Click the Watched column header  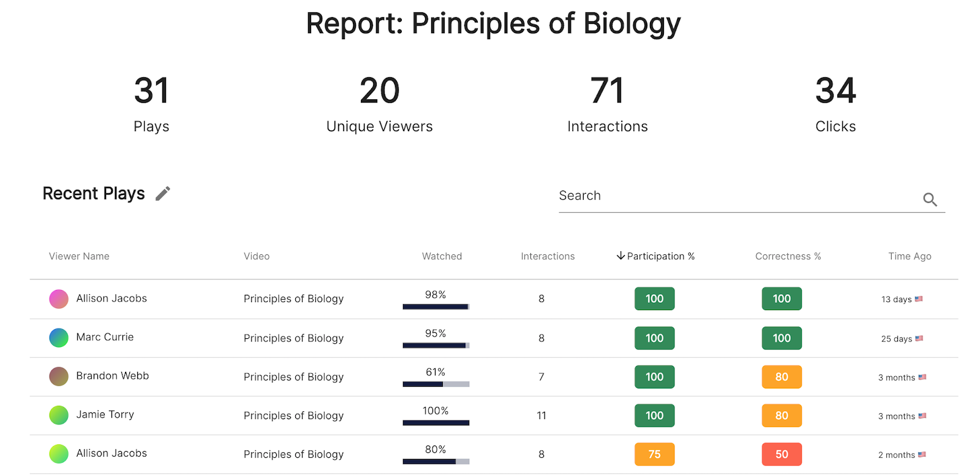tap(442, 256)
